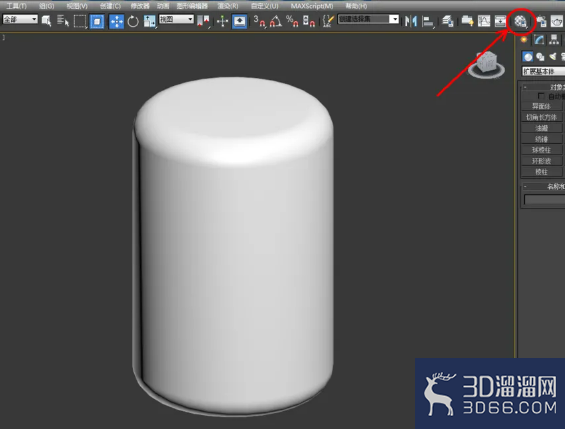Click the 棱柱 button
This screenshot has height=429, width=565.
pyautogui.click(x=542, y=172)
